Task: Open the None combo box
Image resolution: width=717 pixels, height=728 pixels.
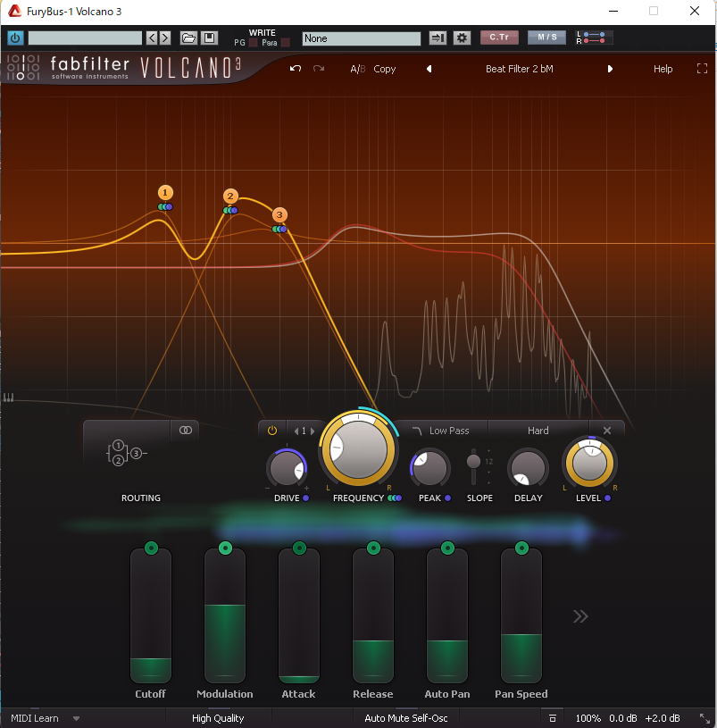Action: [x=362, y=38]
